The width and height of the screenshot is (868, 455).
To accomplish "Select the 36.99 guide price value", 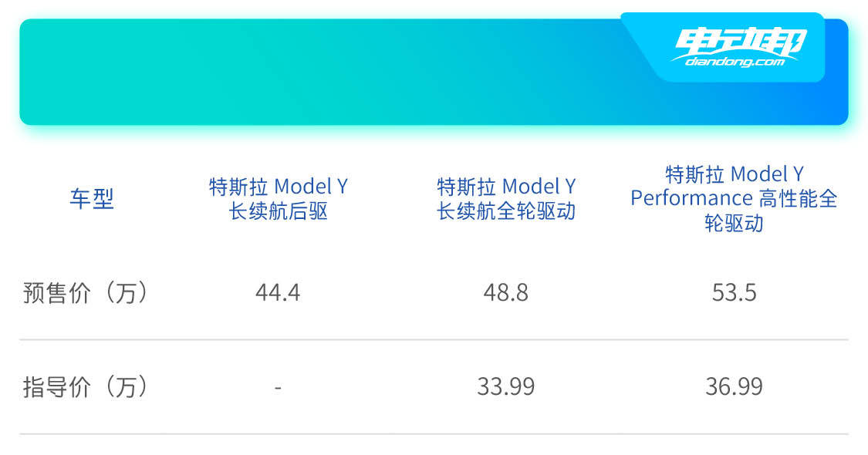I will click(734, 386).
